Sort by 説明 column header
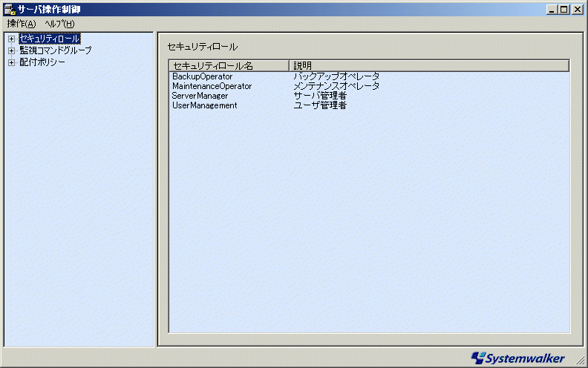 pyautogui.click(x=429, y=66)
